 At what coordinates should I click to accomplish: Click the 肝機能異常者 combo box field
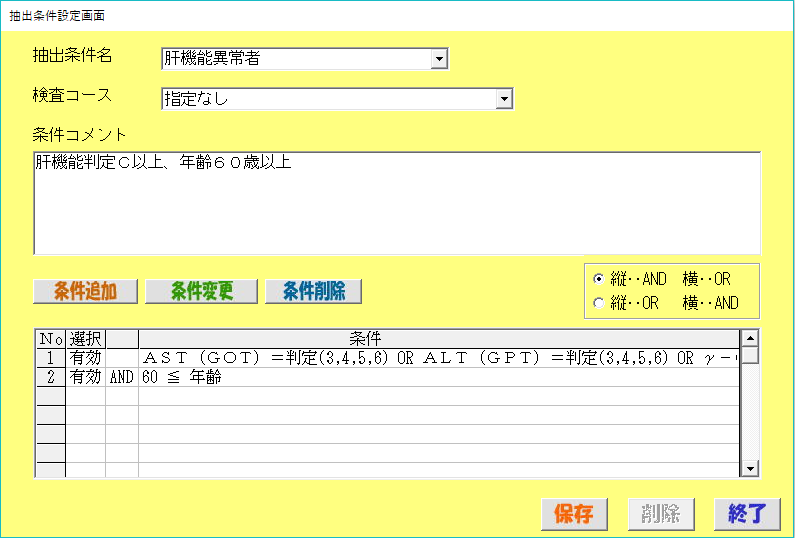point(295,59)
